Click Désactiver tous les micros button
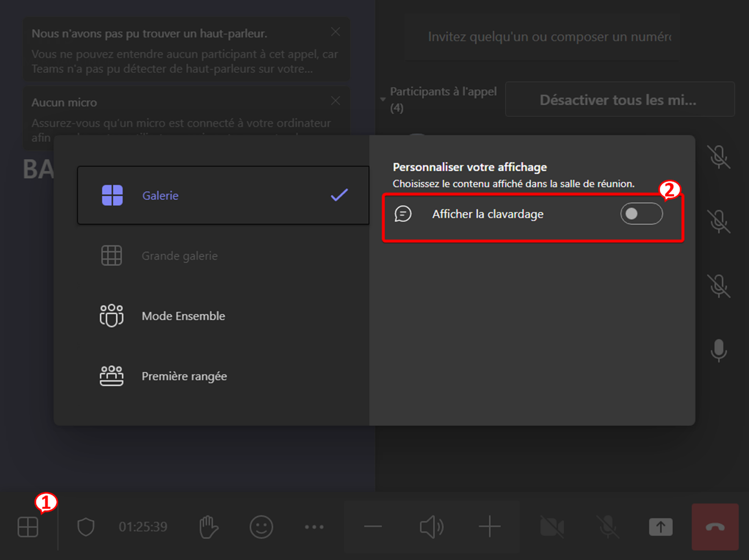 click(620, 99)
